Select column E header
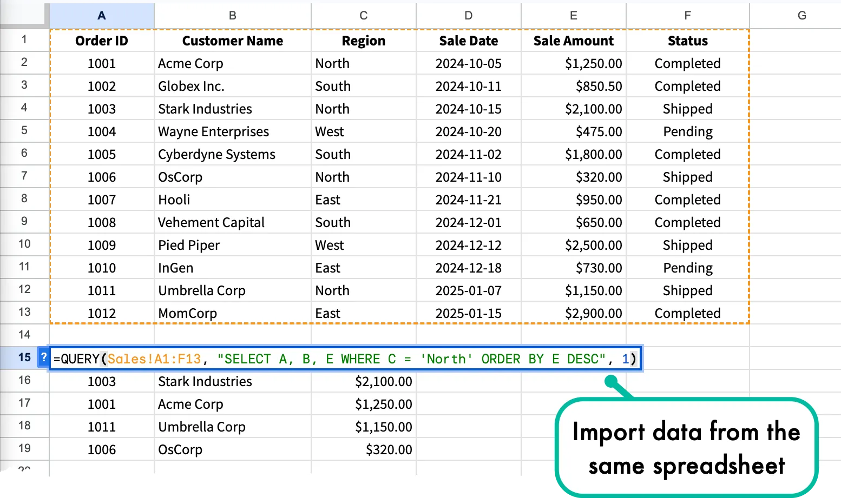This screenshot has height=504, width=841. [573, 15]
